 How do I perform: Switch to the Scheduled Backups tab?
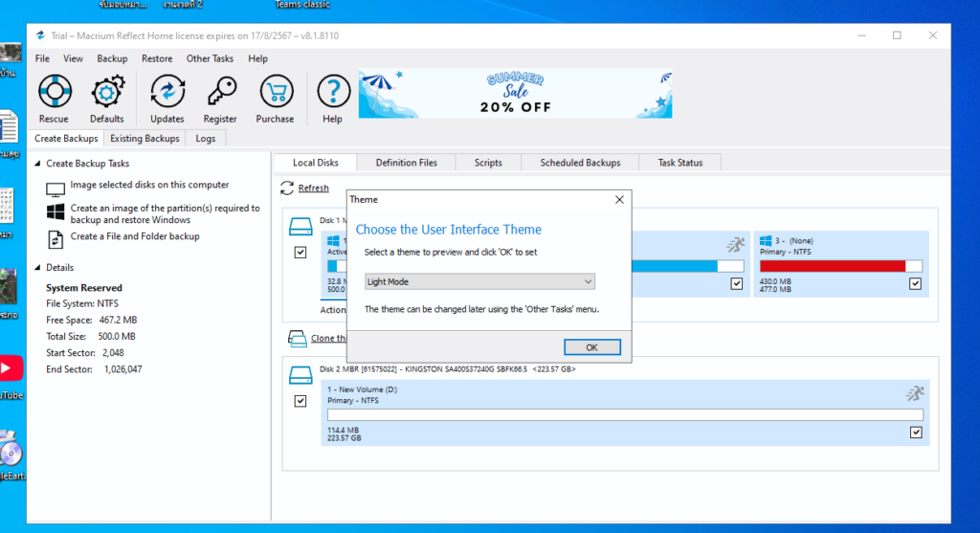(x=580, y=163)
